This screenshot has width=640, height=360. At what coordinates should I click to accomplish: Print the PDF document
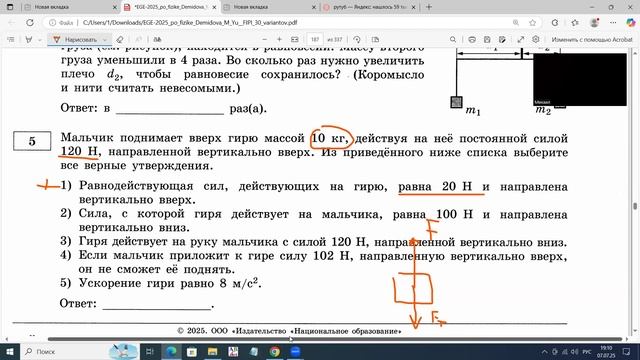pyautogui.click(x=472, y=40)
